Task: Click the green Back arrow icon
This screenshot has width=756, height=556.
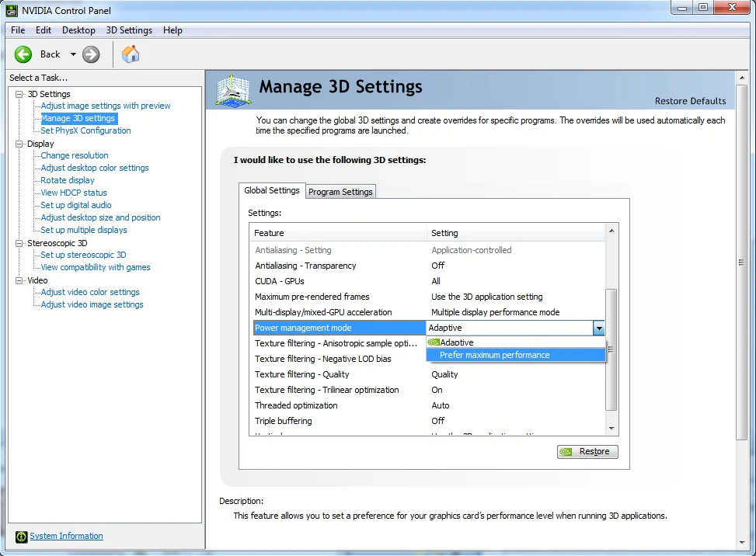Action: click(23, 54)
